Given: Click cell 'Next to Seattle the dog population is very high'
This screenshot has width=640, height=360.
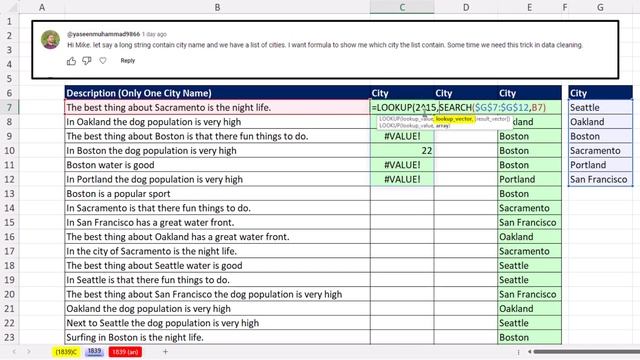Looking at the screenshot, I should pyautogui.click(x=217, y=323).
